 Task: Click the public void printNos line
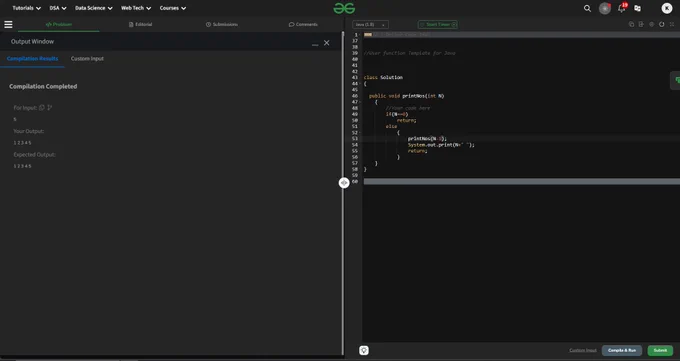(406, 96)
